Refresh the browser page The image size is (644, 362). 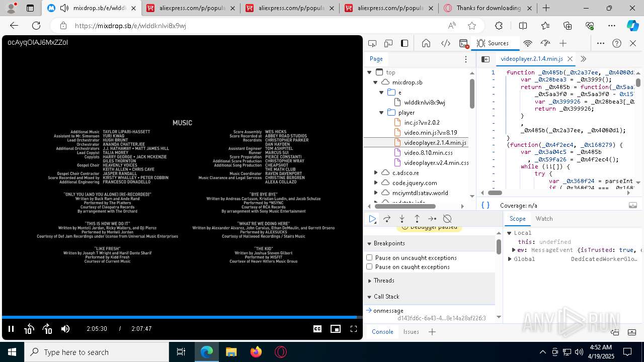[36, 26]
